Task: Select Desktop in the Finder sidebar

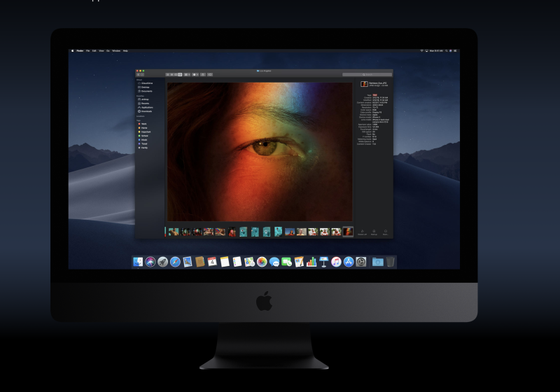Action: click(143, 87)
